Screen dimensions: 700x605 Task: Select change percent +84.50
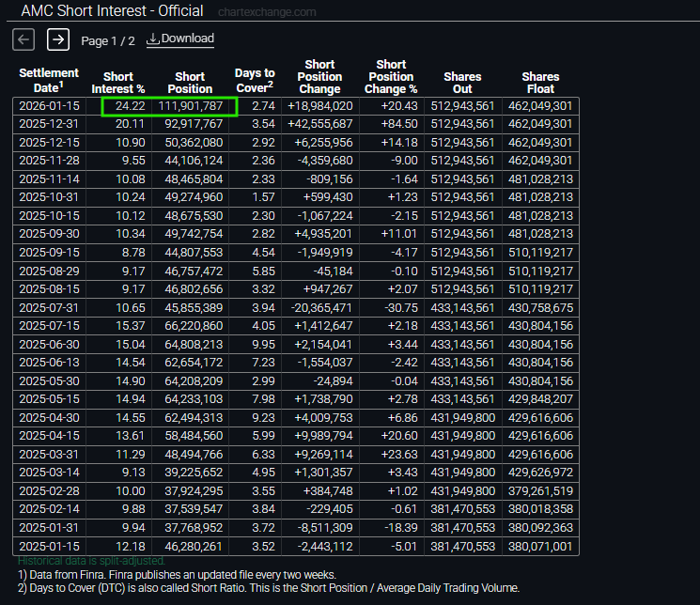pyautogui.click(x=399, y=124)
